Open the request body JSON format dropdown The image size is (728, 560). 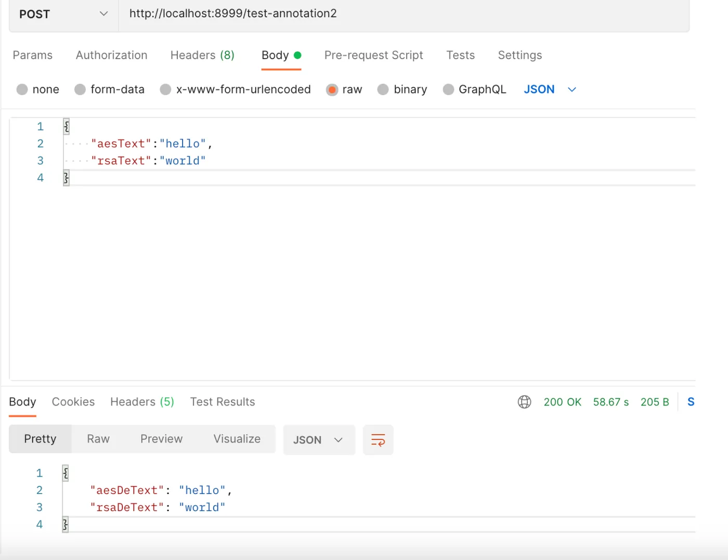click(550, 89)
